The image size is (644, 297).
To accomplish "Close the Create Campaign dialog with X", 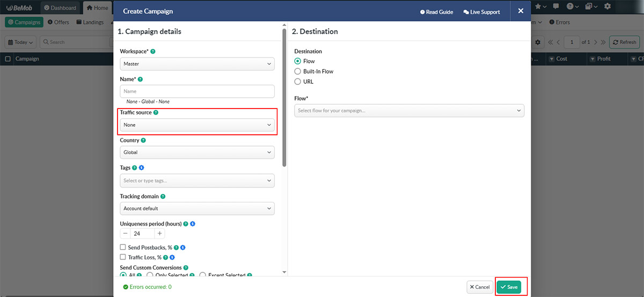I will pyautogui.click(x=521, y=11).
